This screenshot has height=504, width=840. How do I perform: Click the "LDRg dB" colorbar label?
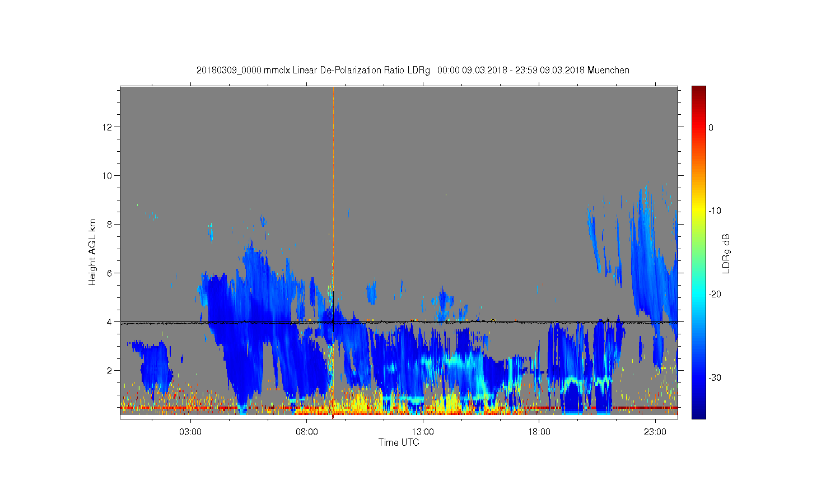726,253
